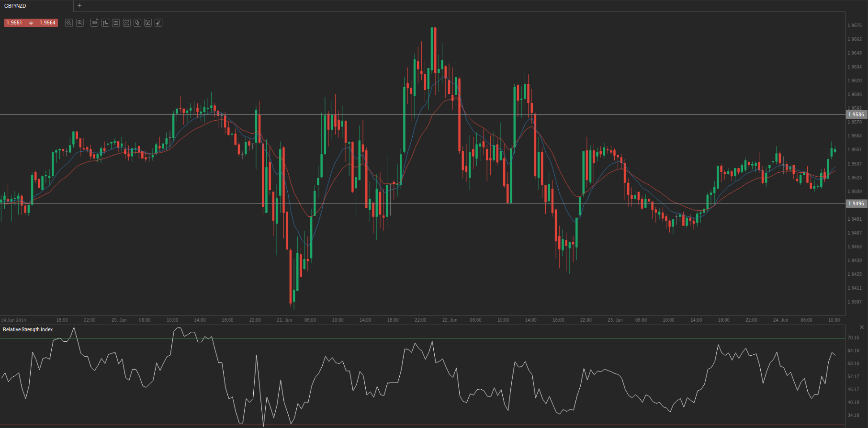Click the red down arrow in price box
Image resolution: width=868 pixels, height=428 pixels.
point(31,23)
